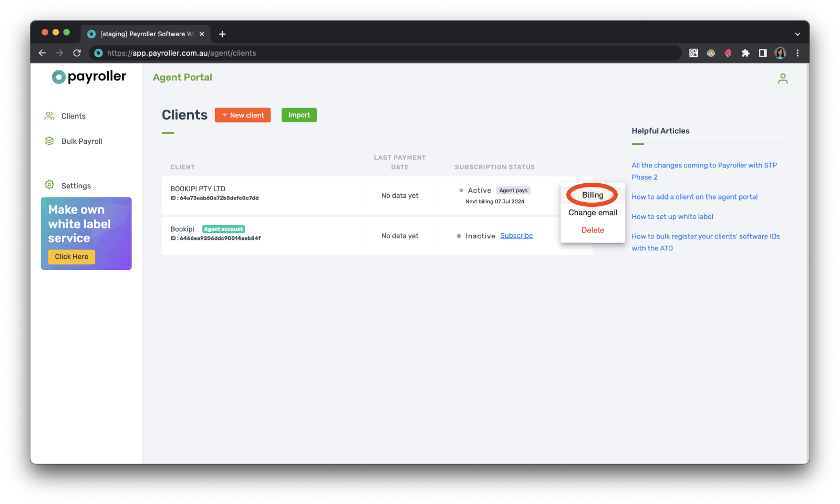This screenshot has height=504, width=840.
Task: Expand the tab search chevron
Action: coord(797,34)
